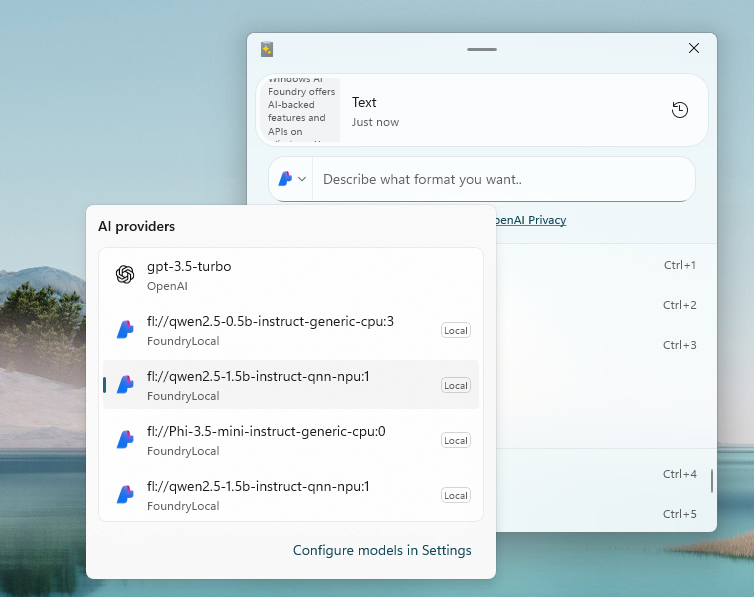The image size is (754, 597).
Task: Select the Text clipboard item thumbnail
Action: [x=303, y=110]
